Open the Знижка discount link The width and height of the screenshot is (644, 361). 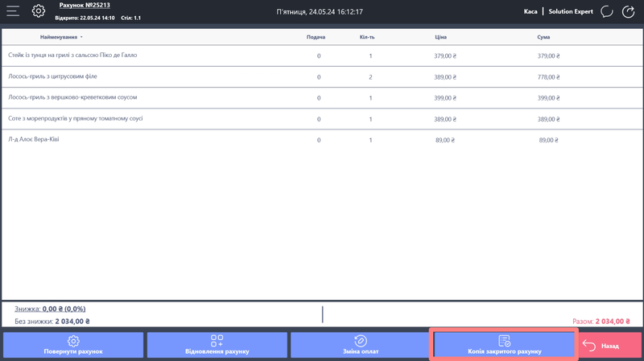50,309
